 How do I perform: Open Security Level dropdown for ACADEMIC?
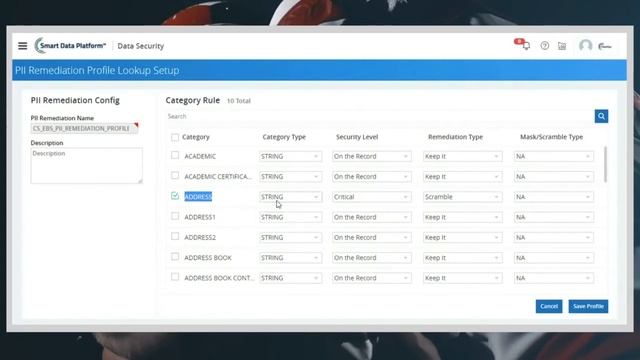pos(371,156)
